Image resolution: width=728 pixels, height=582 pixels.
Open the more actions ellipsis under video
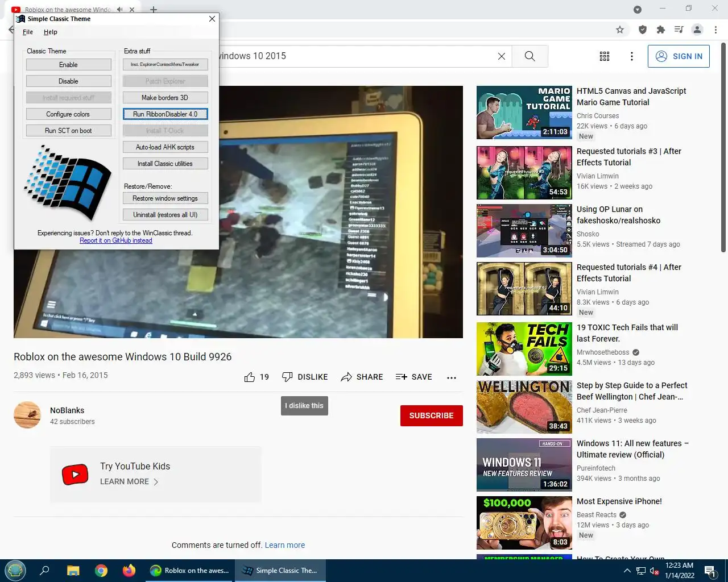pos(452,377)
